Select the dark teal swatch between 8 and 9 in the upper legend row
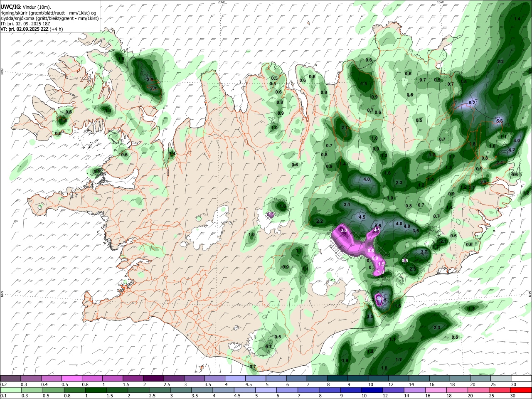This screenshot has height=399, width=532. point(338,379)
